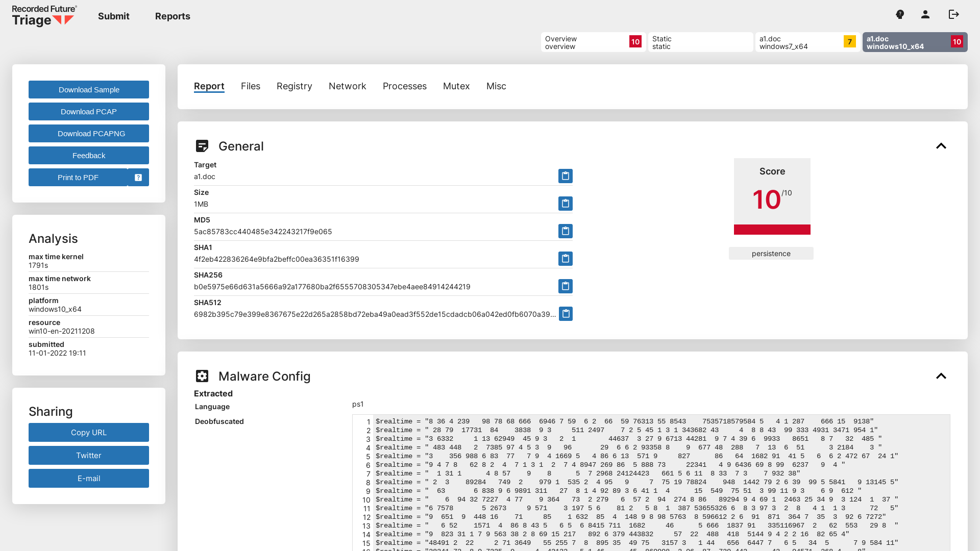The image size is (980, 551).
Task: Copy the MD5 hash to clipboard
Action: click(x=565, y=231)
